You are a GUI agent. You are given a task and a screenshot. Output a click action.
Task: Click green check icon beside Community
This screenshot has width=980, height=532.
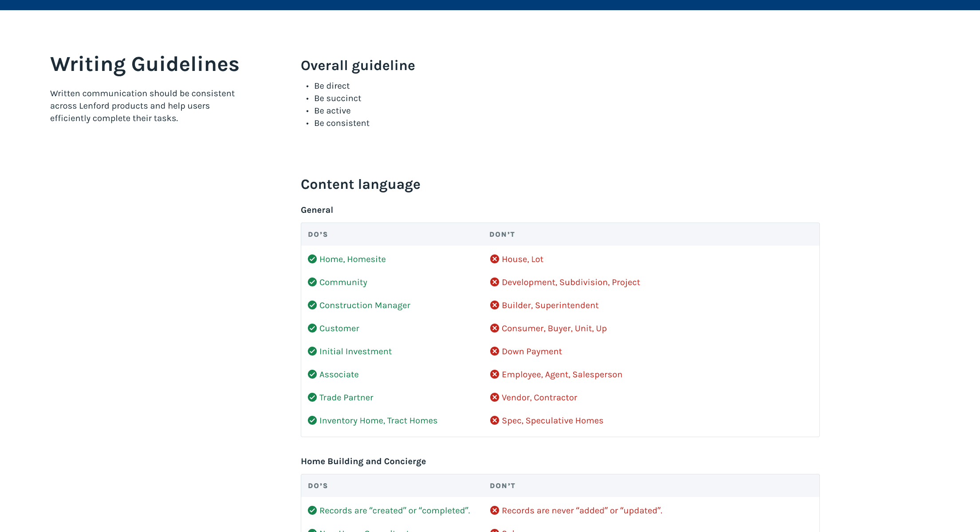coord(312,282)
